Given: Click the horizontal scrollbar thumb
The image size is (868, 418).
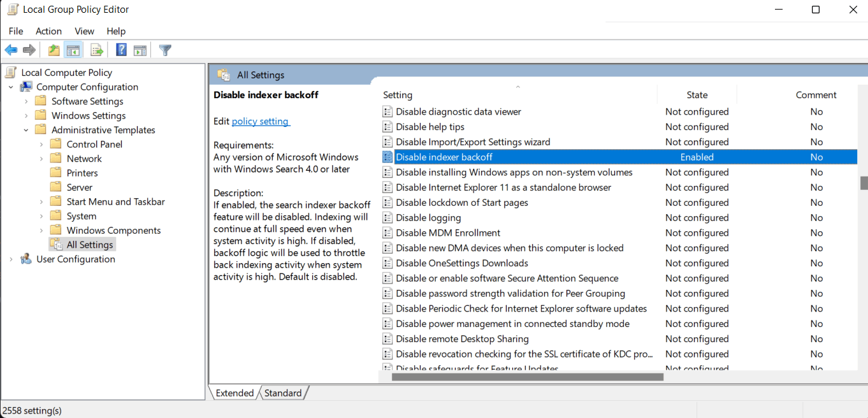Looking at the screenshot, I should tap(528, 377).
